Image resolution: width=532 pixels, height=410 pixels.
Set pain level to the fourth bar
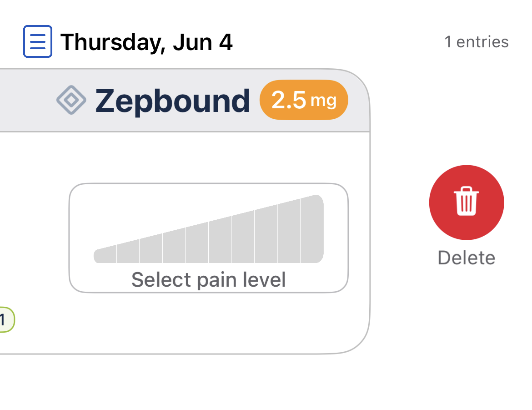tap(174, 246)
